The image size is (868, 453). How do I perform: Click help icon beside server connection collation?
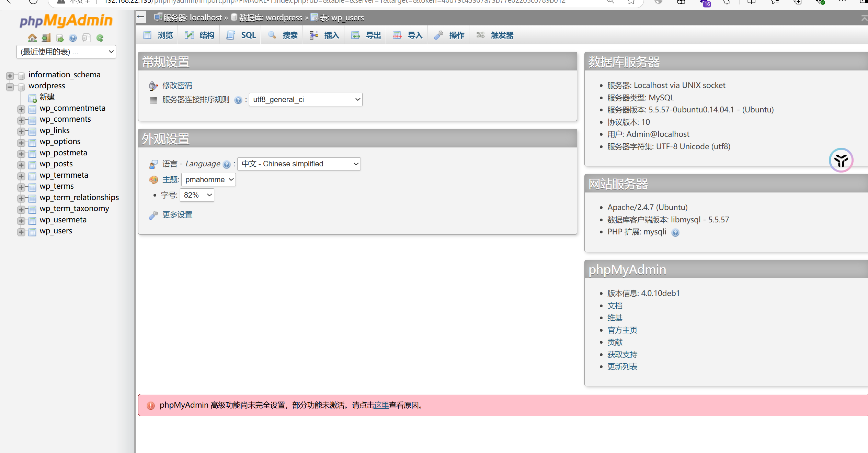click(x=238, y=100)
